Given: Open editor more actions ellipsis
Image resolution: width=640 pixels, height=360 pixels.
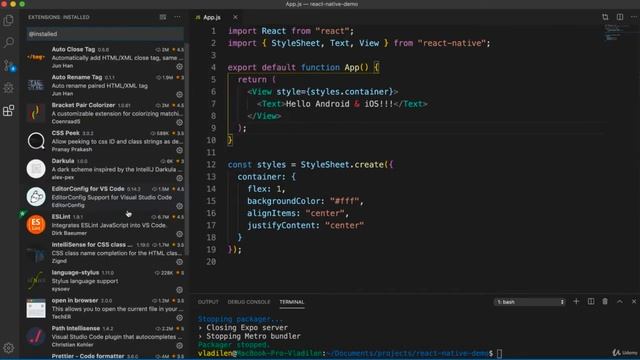Looking at the screenshot, I should (634, 17).
